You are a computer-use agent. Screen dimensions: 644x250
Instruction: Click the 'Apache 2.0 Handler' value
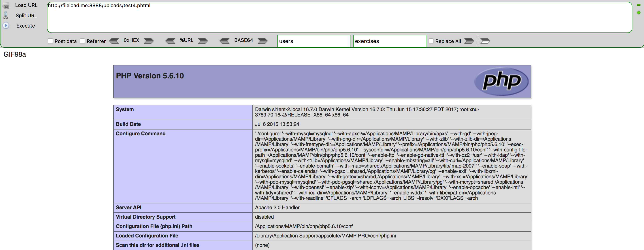tap(277, 207)
